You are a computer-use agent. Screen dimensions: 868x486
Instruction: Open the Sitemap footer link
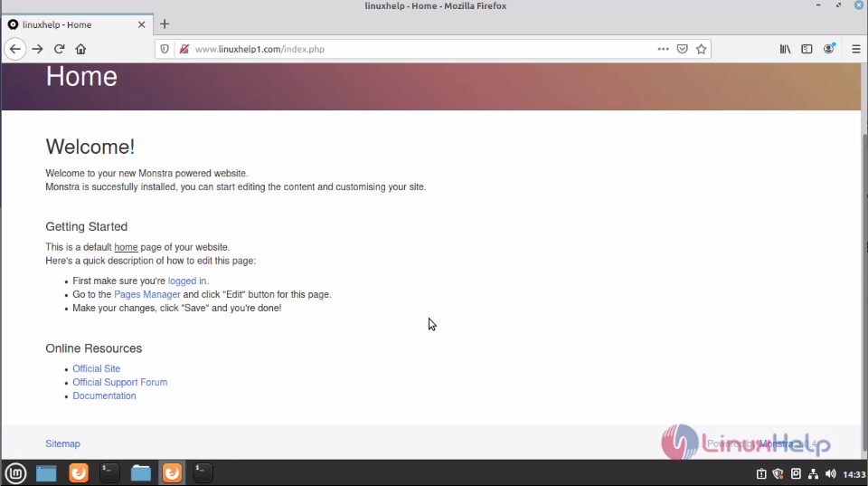click(62, 443)
